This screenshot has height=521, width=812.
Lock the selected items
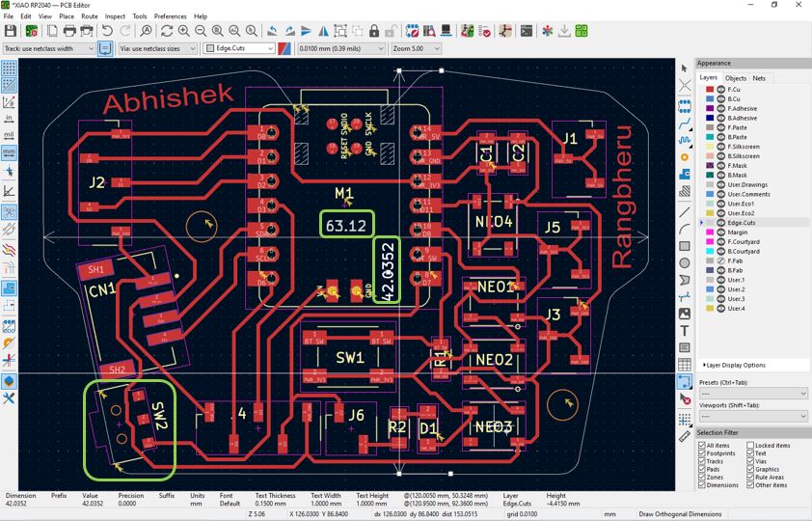374,31
